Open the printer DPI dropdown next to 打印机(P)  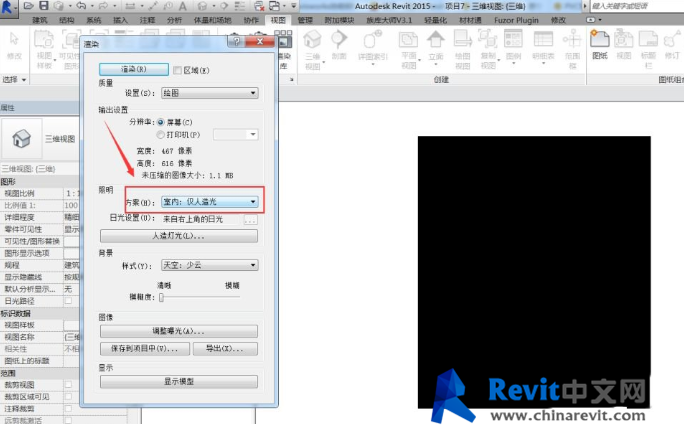236,134
